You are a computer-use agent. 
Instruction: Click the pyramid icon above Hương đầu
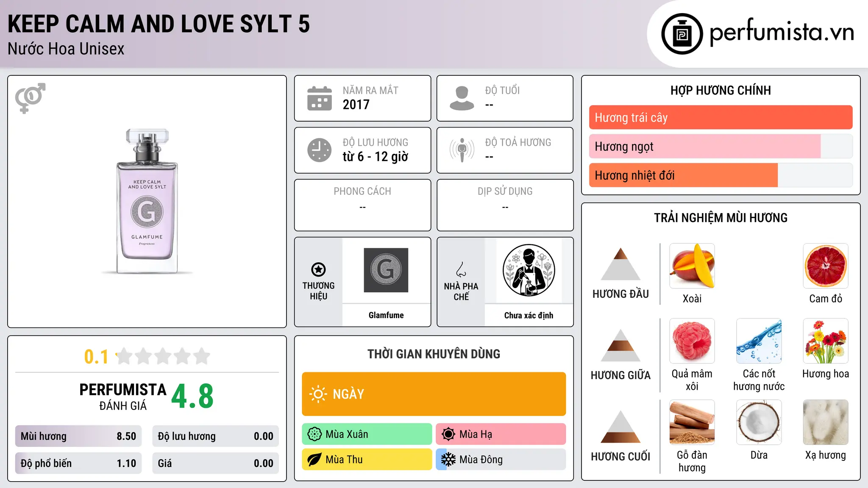tap(621, 264)
